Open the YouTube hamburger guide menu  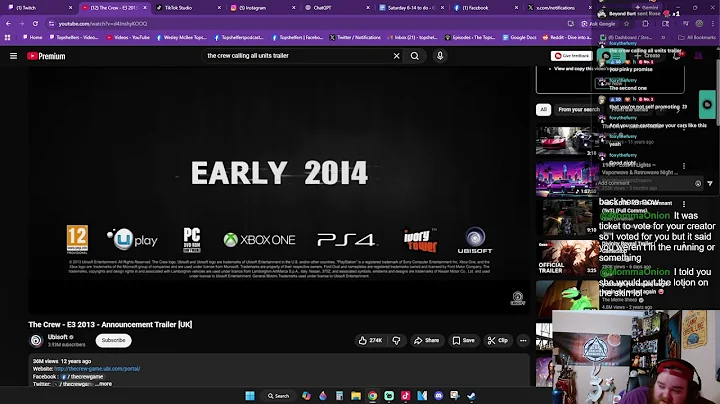point(13,56)
